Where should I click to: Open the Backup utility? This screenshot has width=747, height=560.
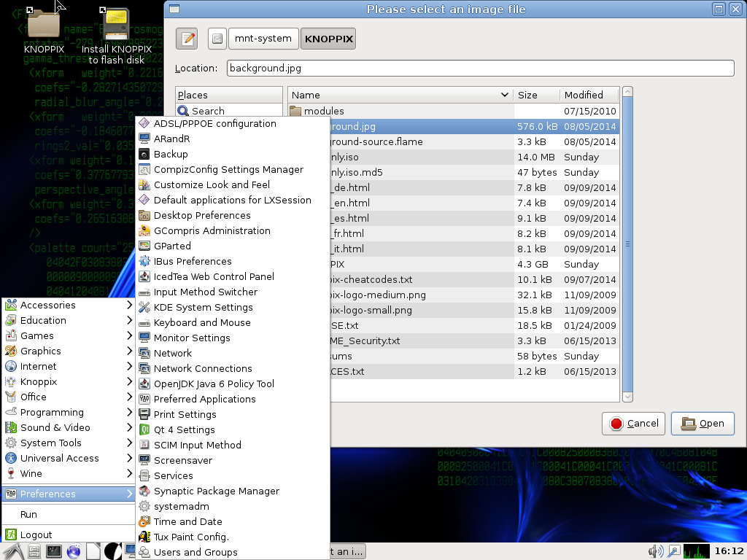(233, 154)
